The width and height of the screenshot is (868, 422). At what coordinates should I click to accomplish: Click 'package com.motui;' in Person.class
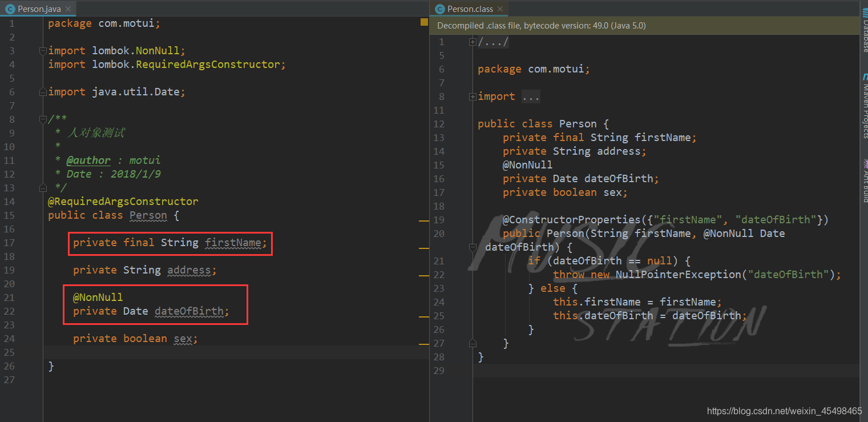(x=534, y=69)
